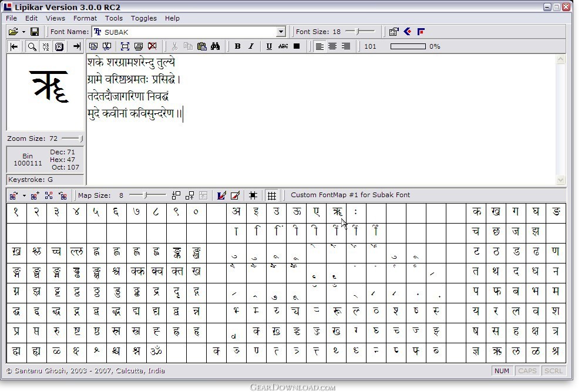Click the black text color swatch

[x=297, y=46]
